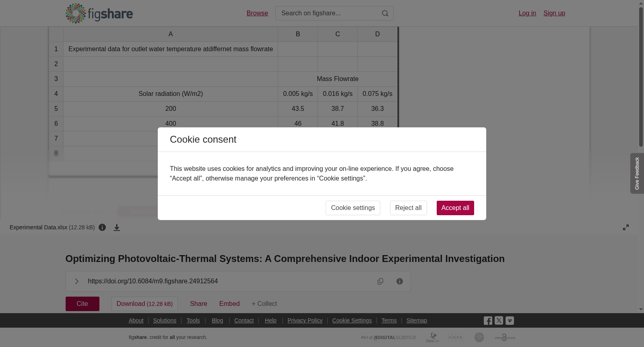Open Cookie Settings footer link

pyautogui.click(x=352, y=320)
